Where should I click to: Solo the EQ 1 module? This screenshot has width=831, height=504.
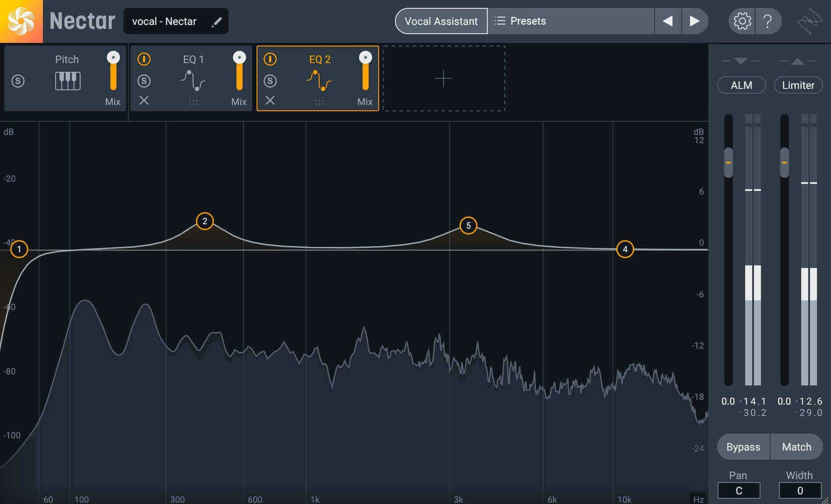[144, 81]
